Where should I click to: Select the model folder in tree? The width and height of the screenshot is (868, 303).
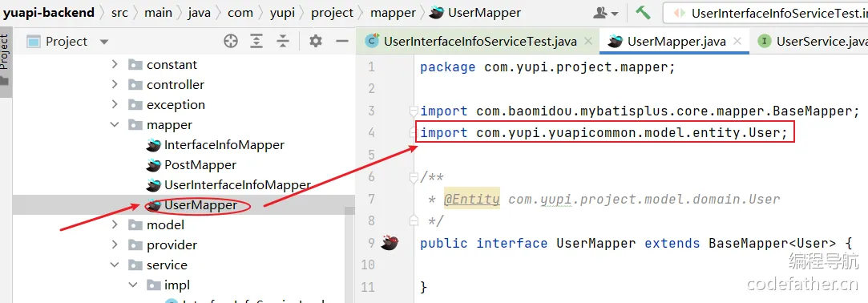[165, 225]
